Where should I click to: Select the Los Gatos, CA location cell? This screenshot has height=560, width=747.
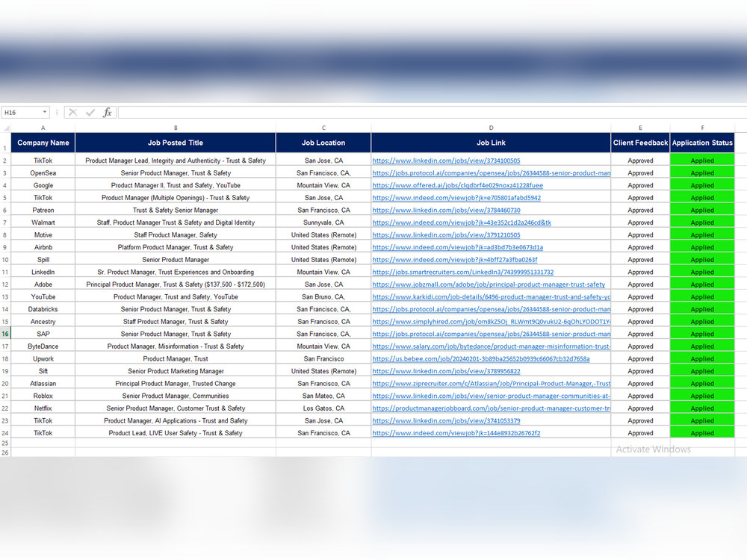tap(323, 408)
